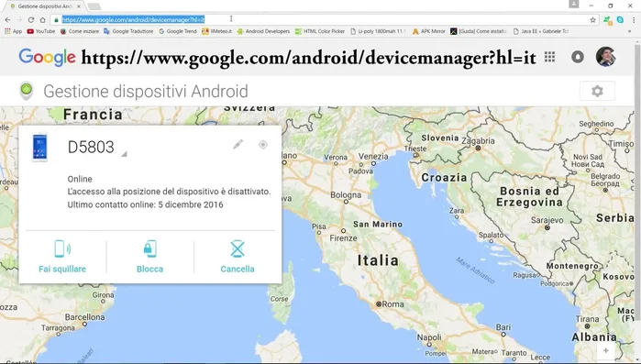641x364 pixels.
Task: Click Firenze on the map
Action: (343, 237)
